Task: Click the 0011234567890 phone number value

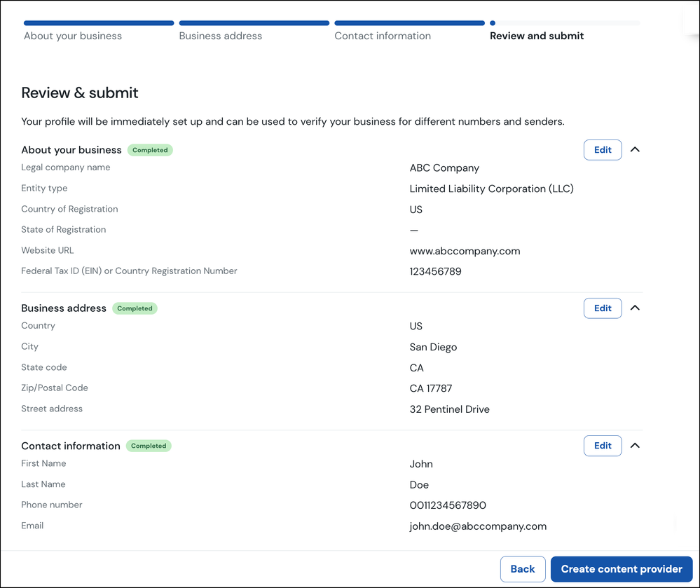Action: pyautogui.click(x=448, y=505)
